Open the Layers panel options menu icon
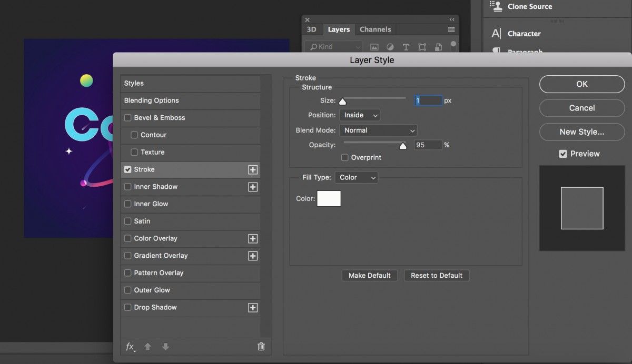This screenshot has height=364, width=632. click(x=451, y=29)
